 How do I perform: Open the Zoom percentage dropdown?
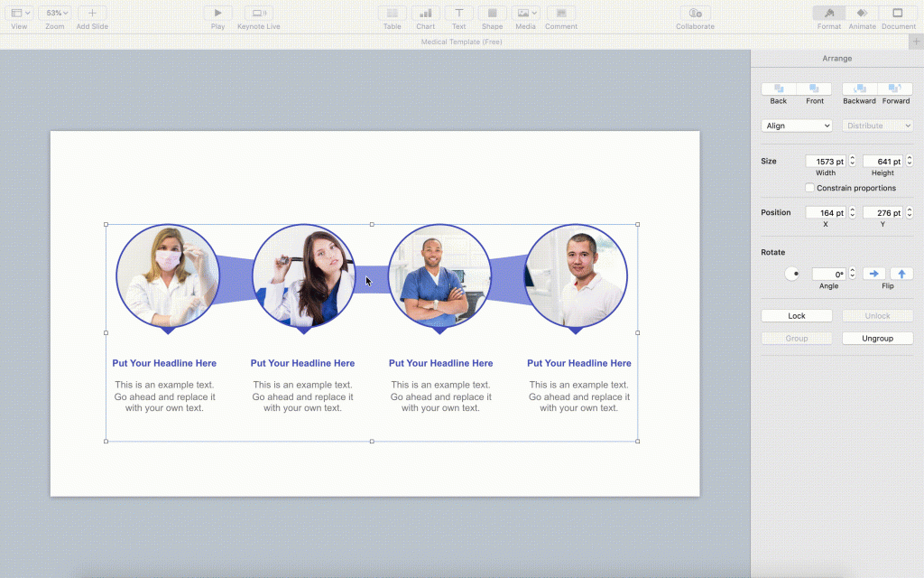[55, 14]
